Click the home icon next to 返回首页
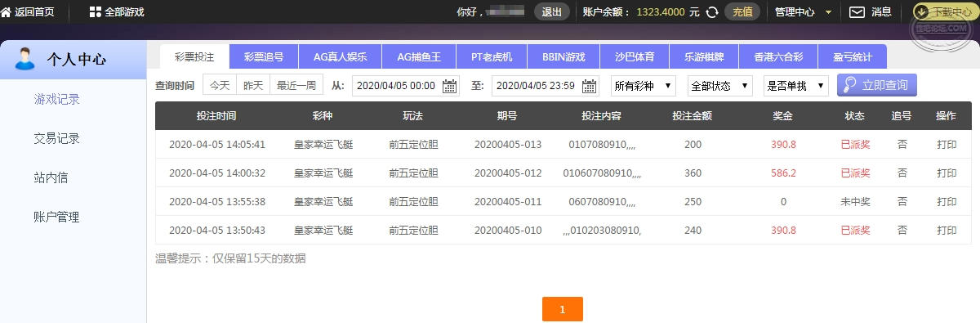Image resolution: width=980 pixels, height=323 pixels. coord(6,11)
